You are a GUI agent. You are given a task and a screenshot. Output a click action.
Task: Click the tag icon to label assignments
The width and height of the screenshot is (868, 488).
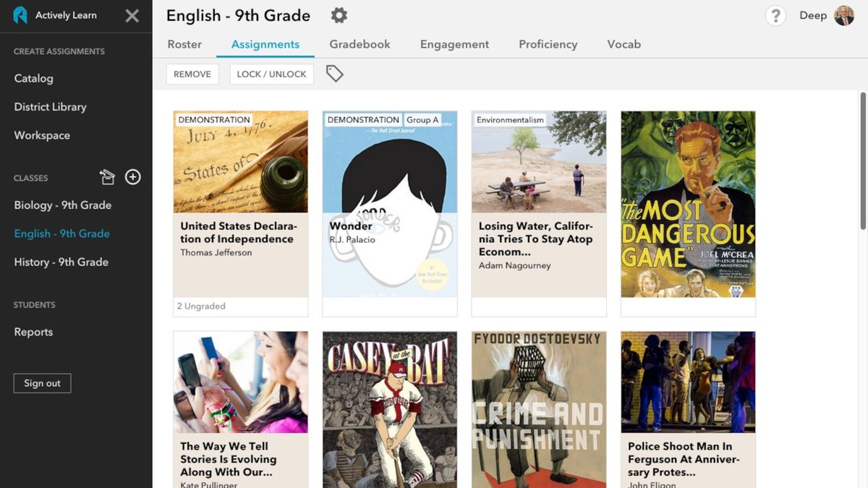pyautogui.click(x=334, y=73)
